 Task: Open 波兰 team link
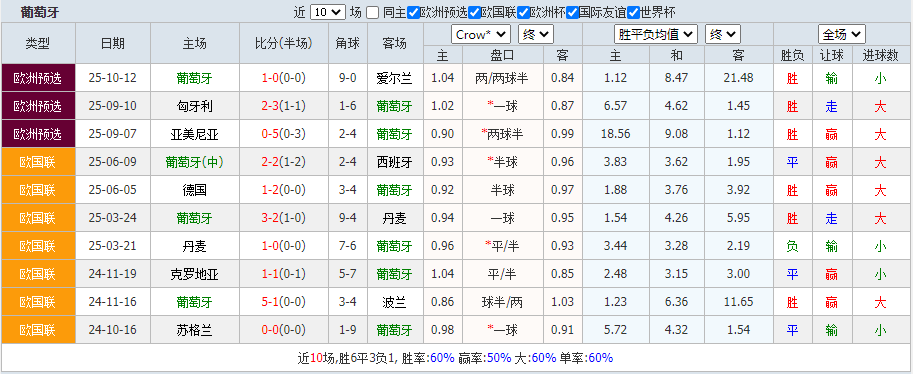pyautogui.click(x=395, y=302)
